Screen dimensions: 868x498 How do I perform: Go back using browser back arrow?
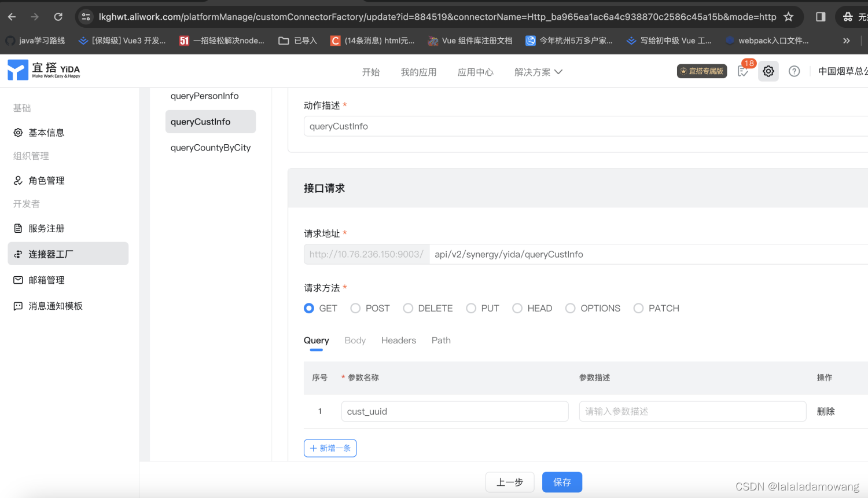(x=12, y=17)
